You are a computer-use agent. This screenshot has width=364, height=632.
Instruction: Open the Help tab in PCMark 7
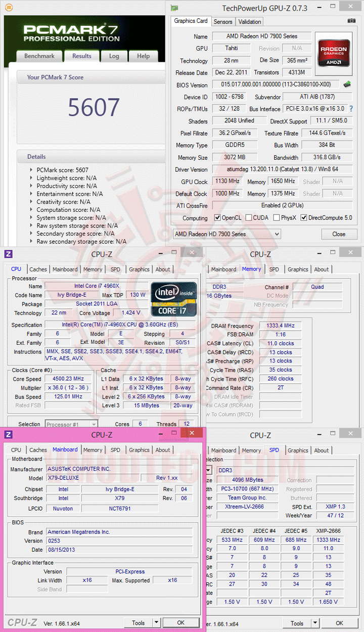click(144, 56)
